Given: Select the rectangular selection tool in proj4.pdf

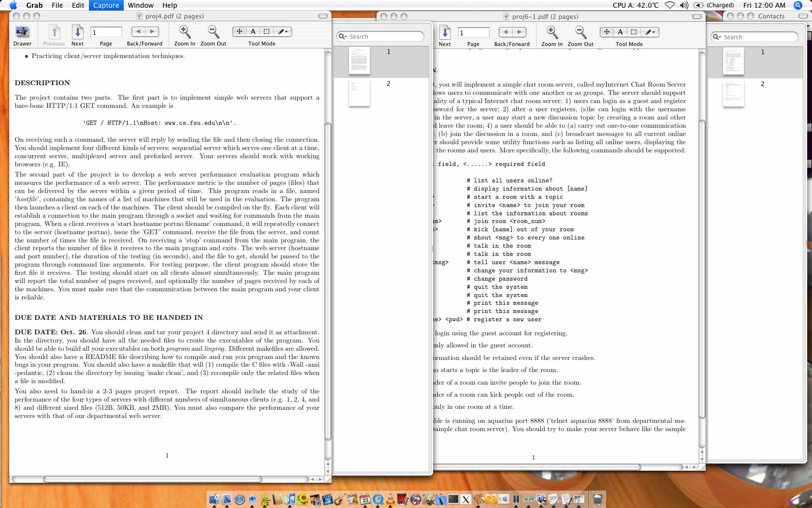Looking at the screenshot, I should [x=266, y=31].
